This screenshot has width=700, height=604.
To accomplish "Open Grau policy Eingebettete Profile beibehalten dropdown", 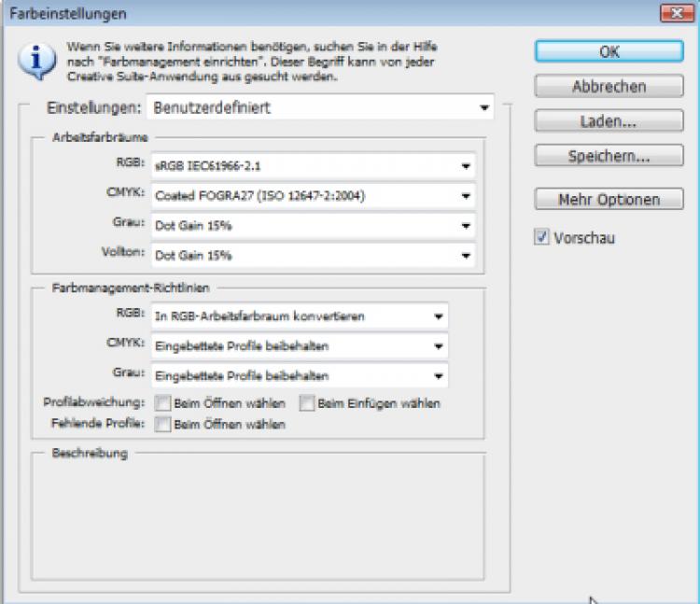I will [299, 376].
